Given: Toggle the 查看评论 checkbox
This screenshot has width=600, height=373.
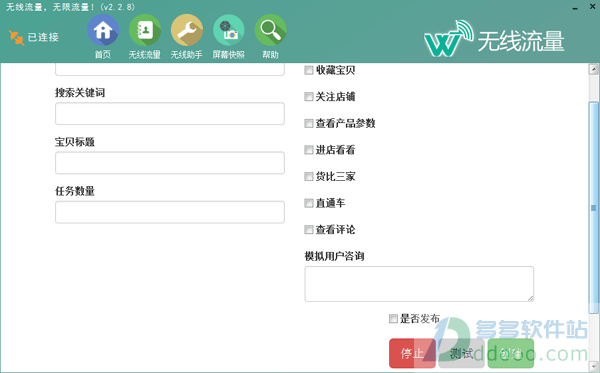Looking at the screenshot, I should click(308, 230).
